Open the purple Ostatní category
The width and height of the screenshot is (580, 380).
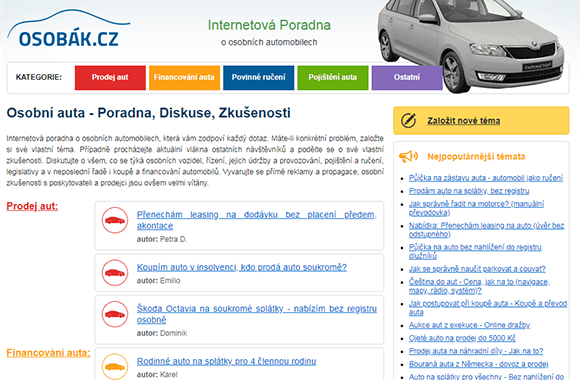point(407,78)
